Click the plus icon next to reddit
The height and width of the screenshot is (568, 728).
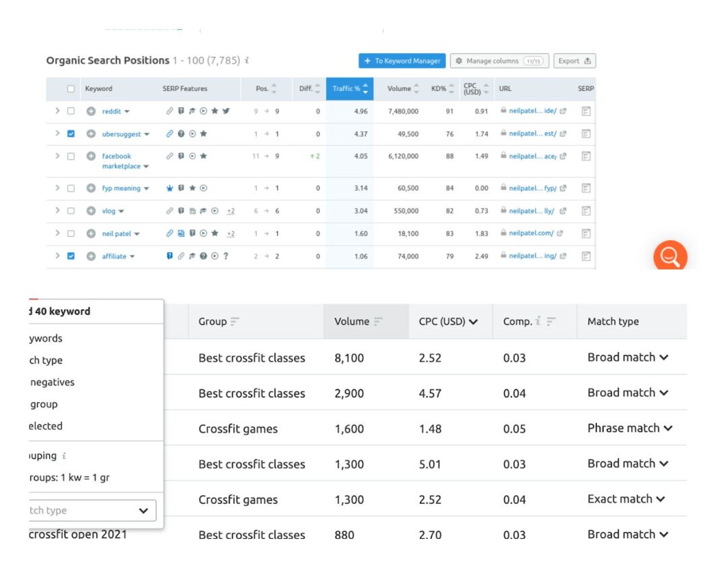coord(91,111)
